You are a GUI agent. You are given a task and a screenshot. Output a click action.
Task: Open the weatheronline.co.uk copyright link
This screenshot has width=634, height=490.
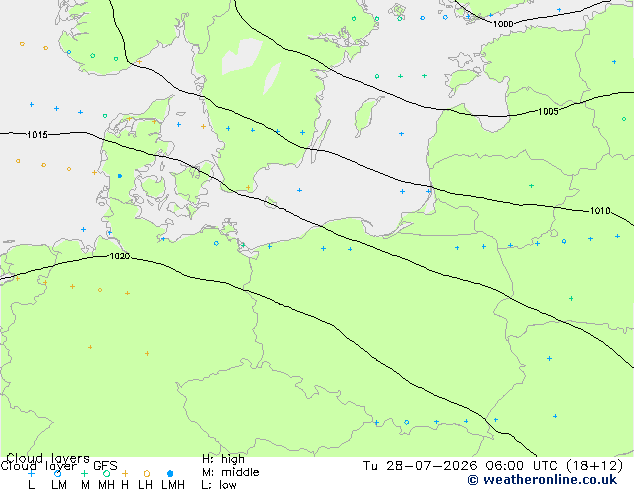pyautogui.click(x=542, y=480)
